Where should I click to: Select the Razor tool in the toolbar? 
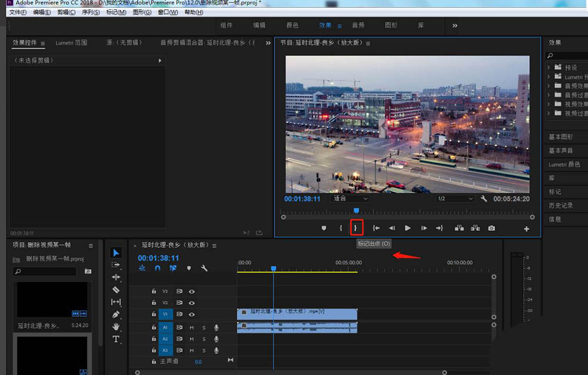tap(116, 289)
